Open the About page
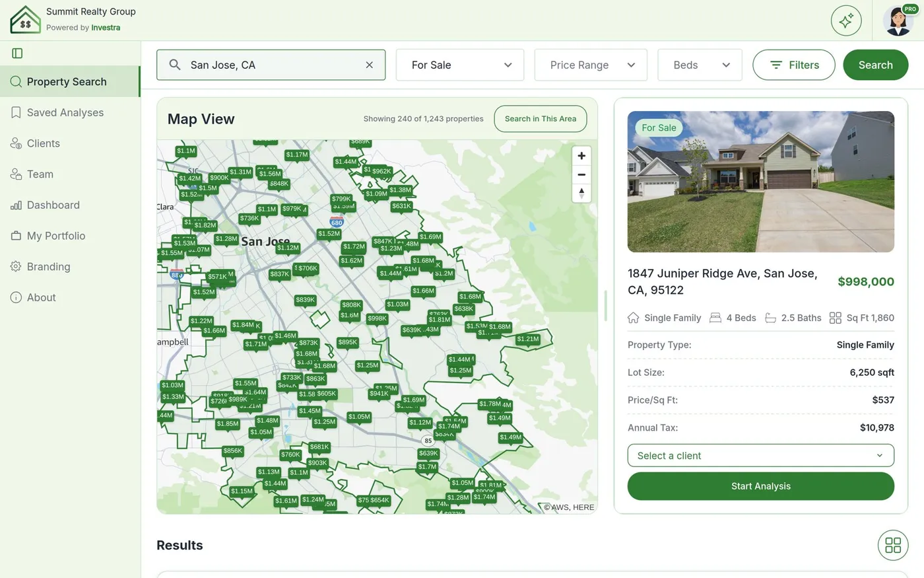 (x=70, y=297)
